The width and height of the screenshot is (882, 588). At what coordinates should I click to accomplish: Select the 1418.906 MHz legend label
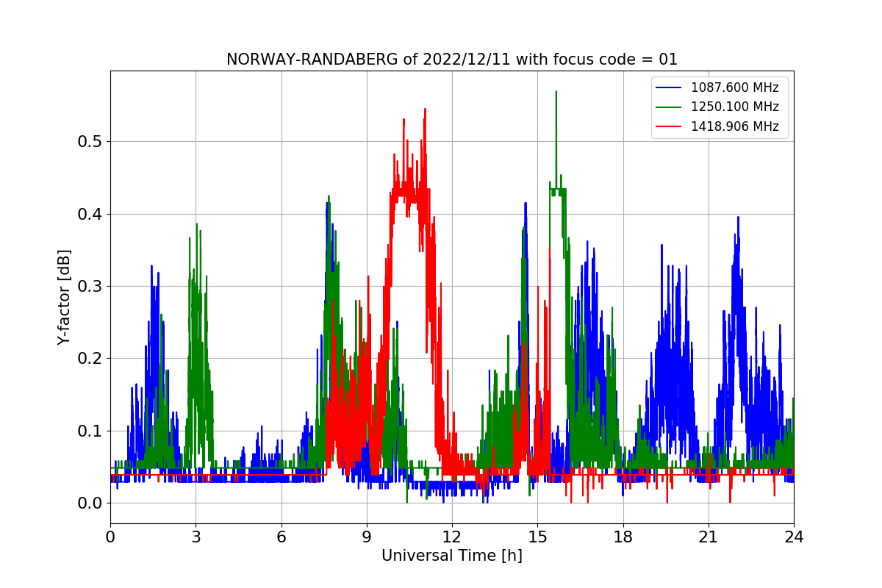pos(734,126)
